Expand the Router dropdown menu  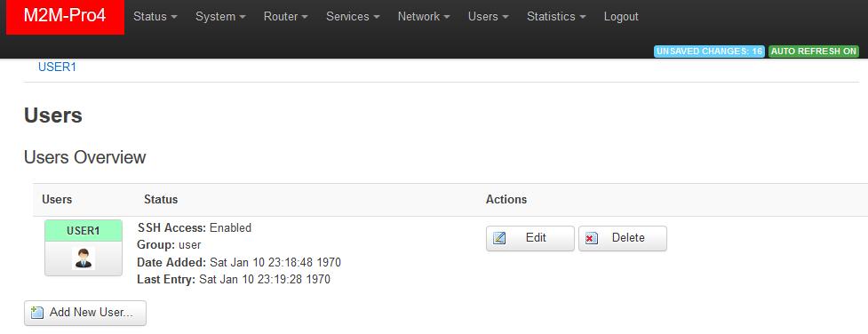286,17
